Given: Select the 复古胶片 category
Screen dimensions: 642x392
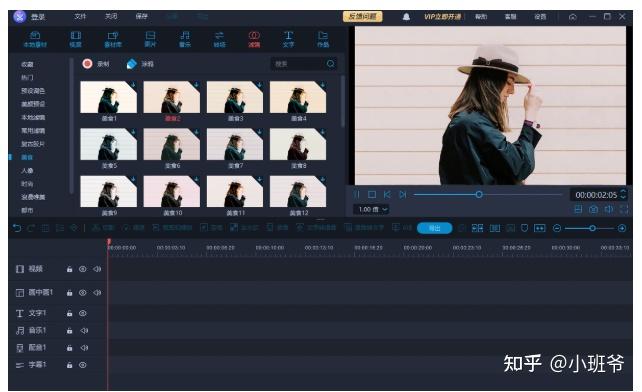Looking at the screenshot, I should 33,144.
